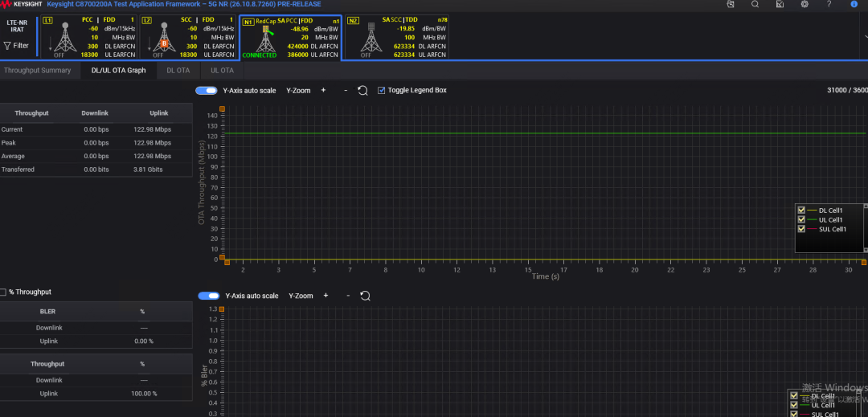Click Average uplink value 122.98 Mbps

pyautogui.click(x=152, y=156)
